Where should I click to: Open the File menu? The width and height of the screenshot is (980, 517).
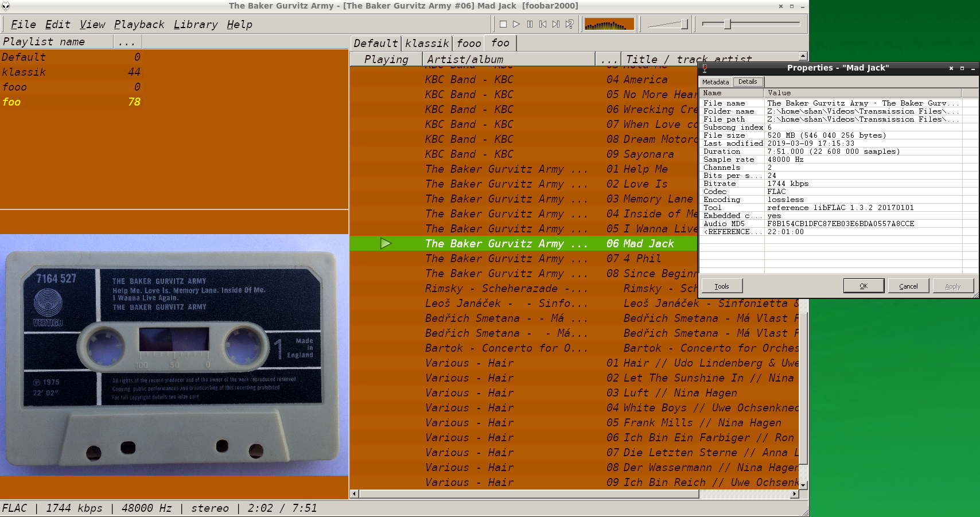point(23,24)
